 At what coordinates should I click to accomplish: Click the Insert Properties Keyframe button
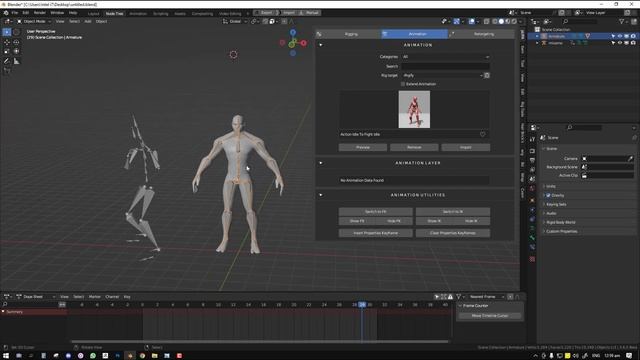coord(376,233)
